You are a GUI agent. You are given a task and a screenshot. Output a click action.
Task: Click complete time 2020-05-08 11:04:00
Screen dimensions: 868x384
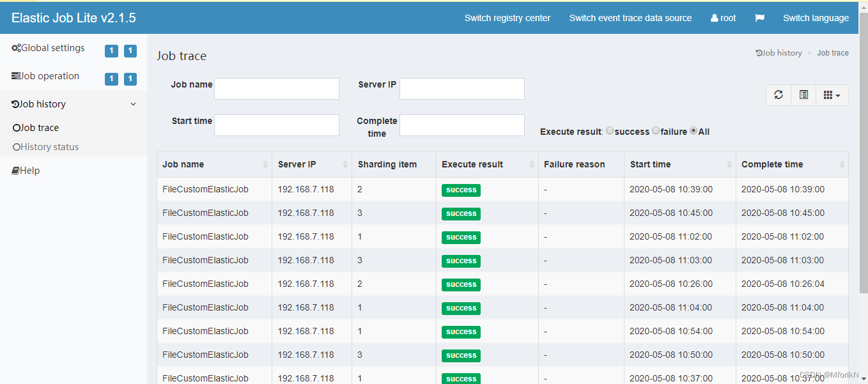click(x=783, y=307)
